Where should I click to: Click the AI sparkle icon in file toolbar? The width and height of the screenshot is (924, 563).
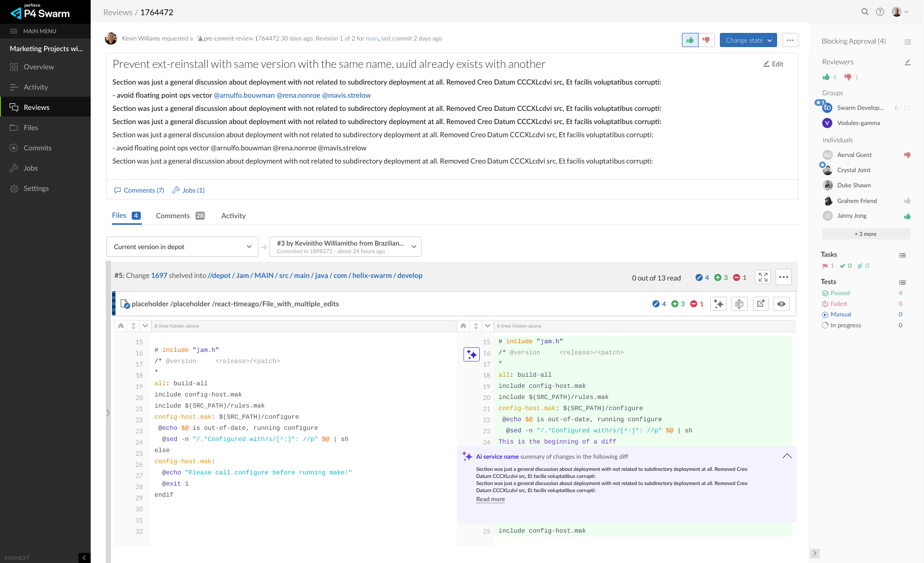coord(718,304)
